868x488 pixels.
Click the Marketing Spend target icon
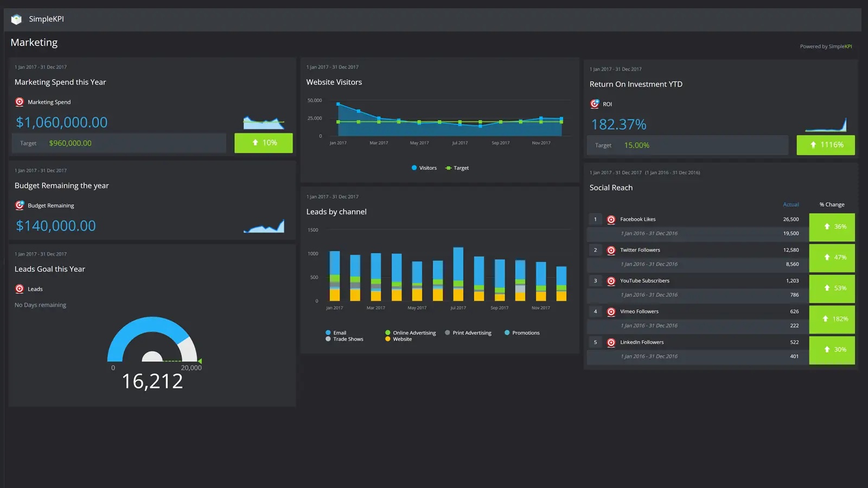pos(20,102)
